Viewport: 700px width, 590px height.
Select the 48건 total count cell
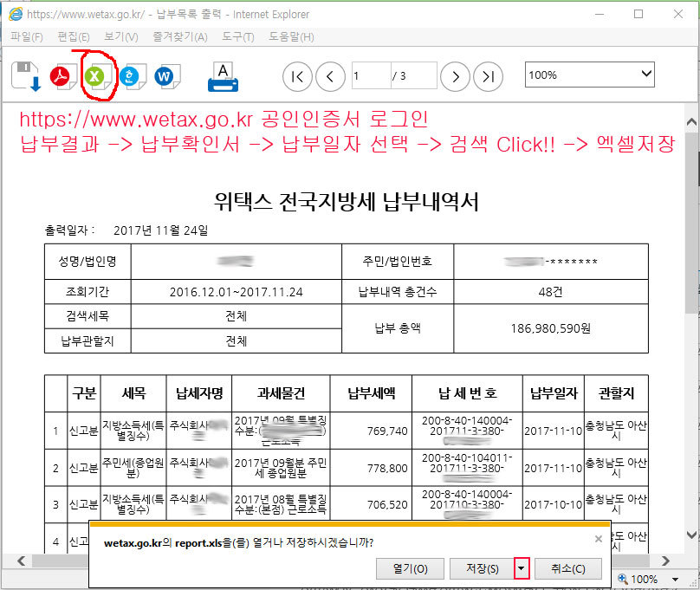point(550,292)
